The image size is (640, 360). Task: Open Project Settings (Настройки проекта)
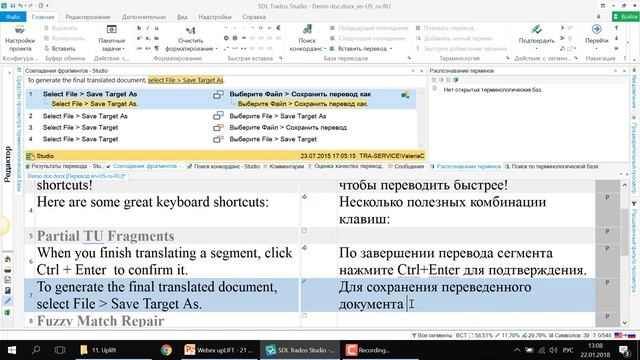(x=20, y=38)
